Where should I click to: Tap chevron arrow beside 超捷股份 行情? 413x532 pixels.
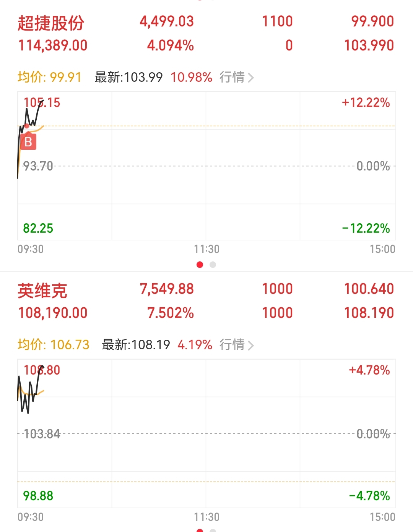coord(251,78)
